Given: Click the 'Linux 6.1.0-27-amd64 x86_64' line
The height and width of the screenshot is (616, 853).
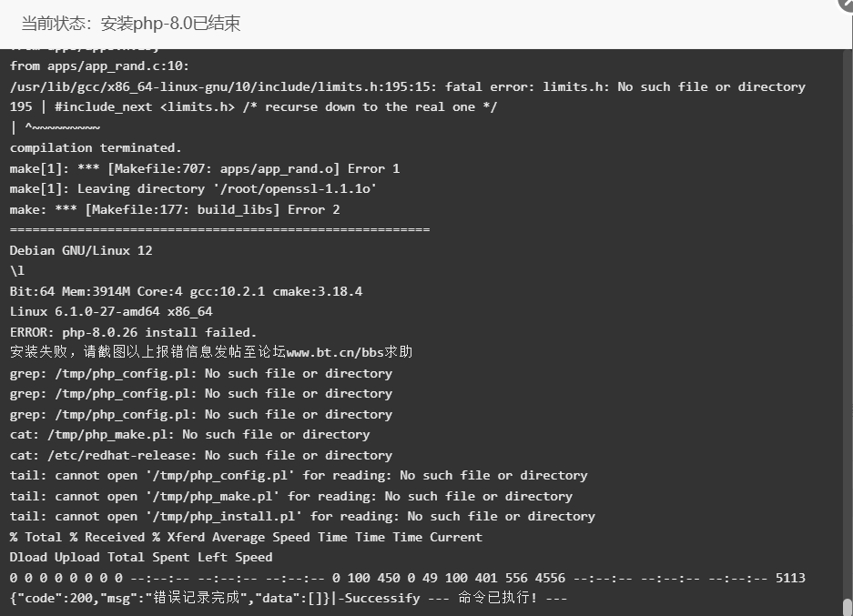Looking at the screenshot, I should pos(111,311).
